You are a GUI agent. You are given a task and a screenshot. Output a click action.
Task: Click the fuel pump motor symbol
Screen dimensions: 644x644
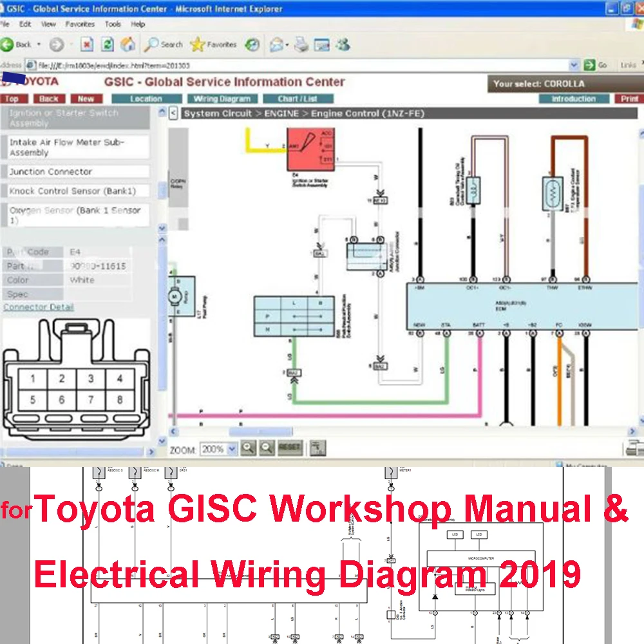coord(175,296)
